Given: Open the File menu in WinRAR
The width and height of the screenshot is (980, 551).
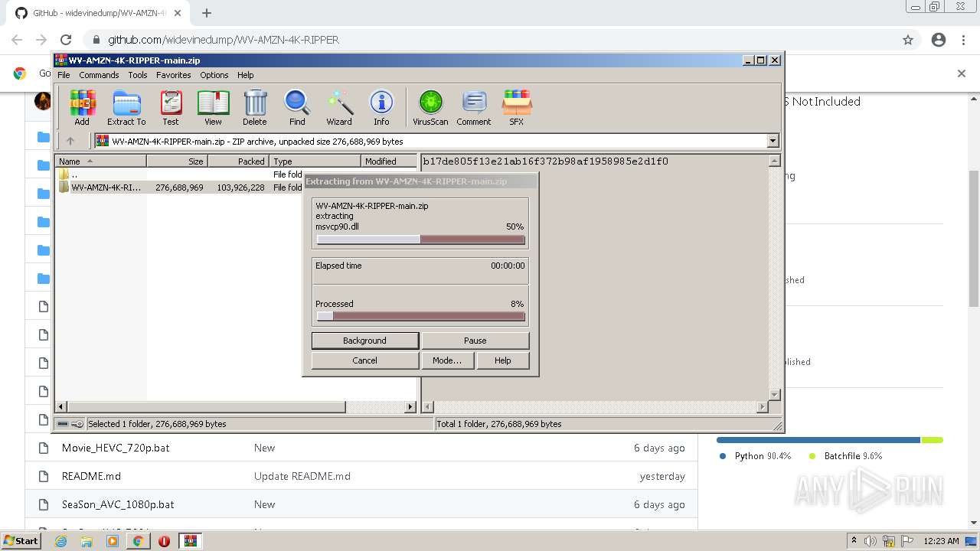Looking at the screenshot, I should click(64, 75).
